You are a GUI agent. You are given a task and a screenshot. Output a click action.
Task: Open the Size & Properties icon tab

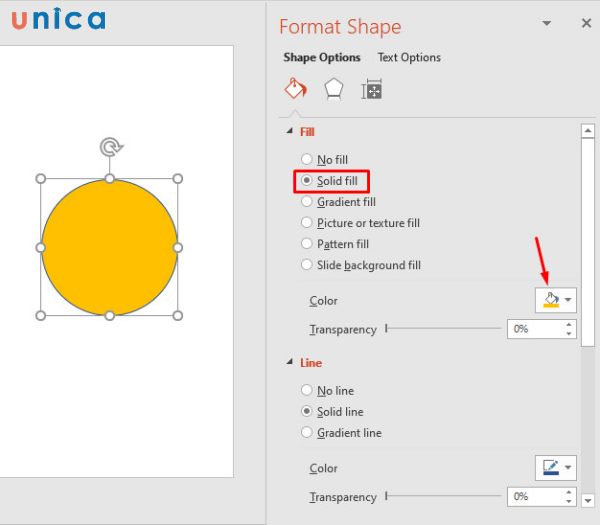[372, 90]
